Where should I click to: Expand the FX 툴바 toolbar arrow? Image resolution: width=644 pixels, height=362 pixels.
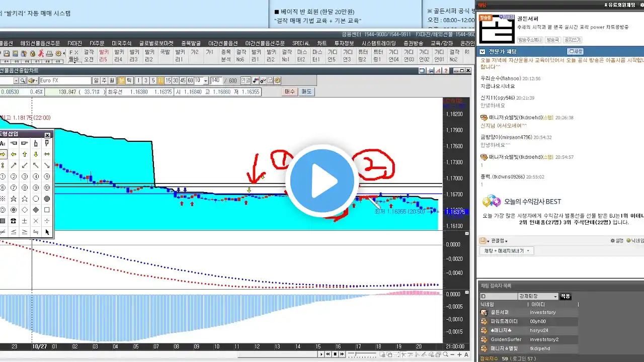[74, 63]
